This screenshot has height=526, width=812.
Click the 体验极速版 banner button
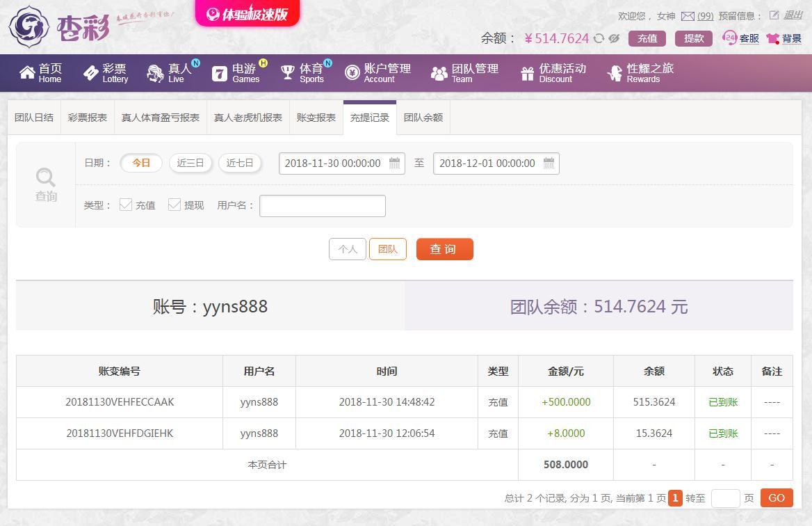(x=247, y=13)
